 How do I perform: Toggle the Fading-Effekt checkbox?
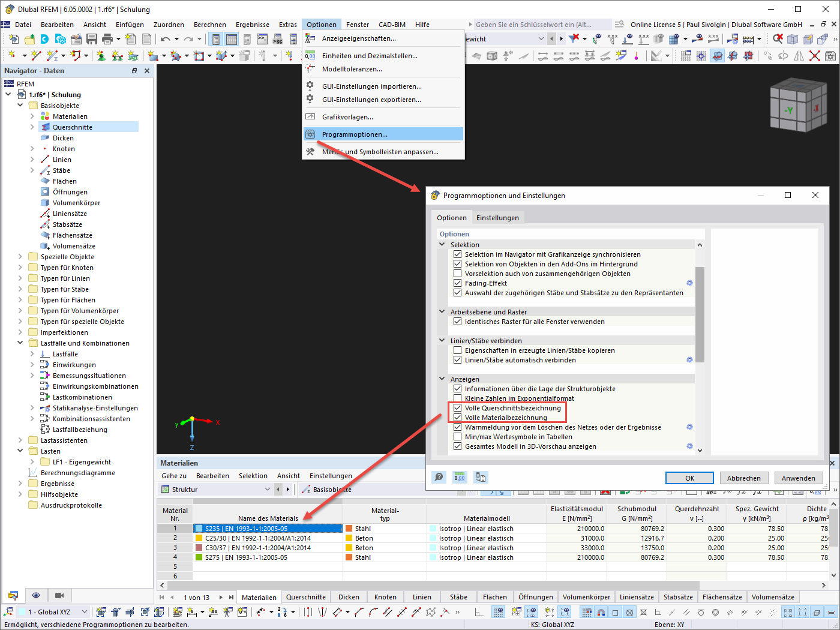coord(458,283)
